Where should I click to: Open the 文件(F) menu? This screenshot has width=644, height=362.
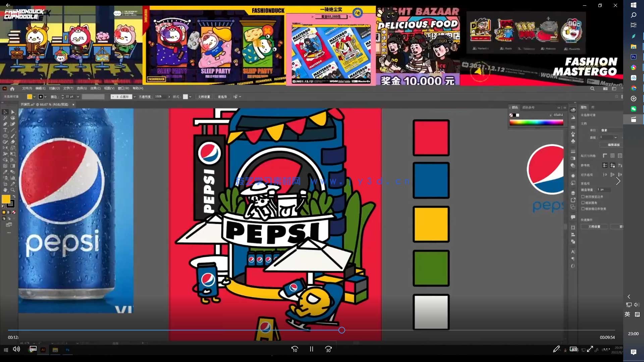pyautogui.click(x=27, y=88)
